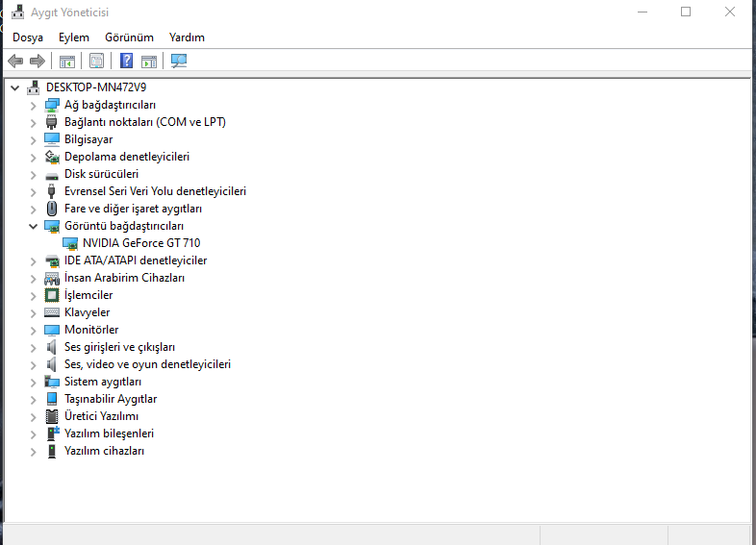The width and height of the screenshot is (756, 545).
Task: Click the Ağ bağdaştırıcıları network icon
Action: tap(52, 105)
